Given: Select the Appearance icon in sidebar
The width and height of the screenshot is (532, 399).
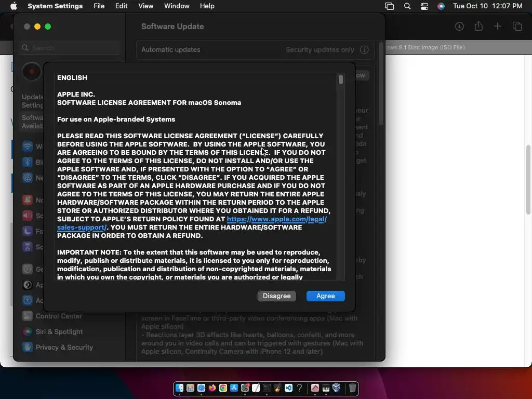Looking at the screenshot, I should [28, 285].
